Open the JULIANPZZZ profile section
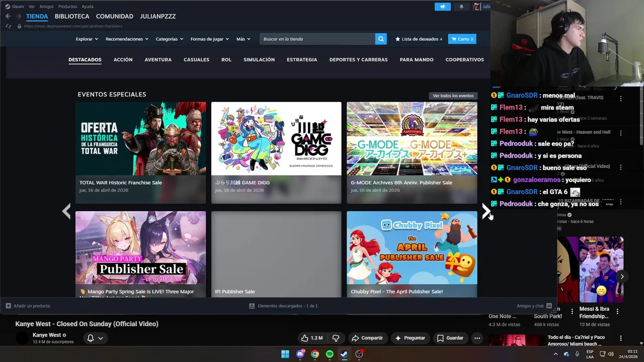This screenshot has height=362, width=644. pos(158,16)
